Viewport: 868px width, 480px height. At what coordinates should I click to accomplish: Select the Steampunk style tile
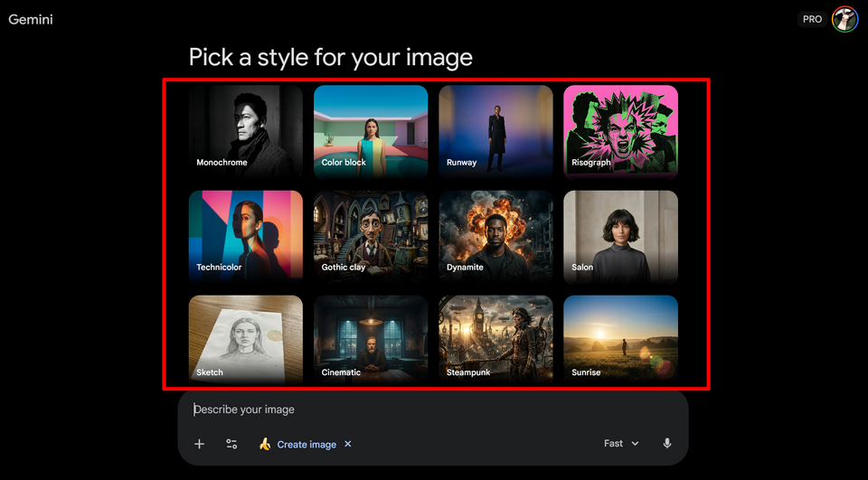pos(495,338)
